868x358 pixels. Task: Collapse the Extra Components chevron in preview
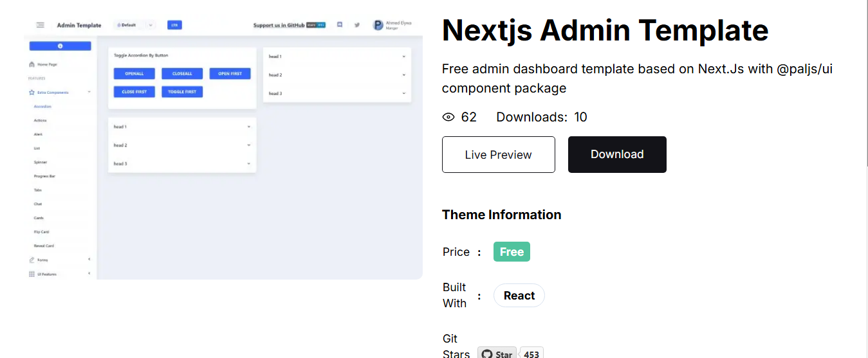(89, 92)
